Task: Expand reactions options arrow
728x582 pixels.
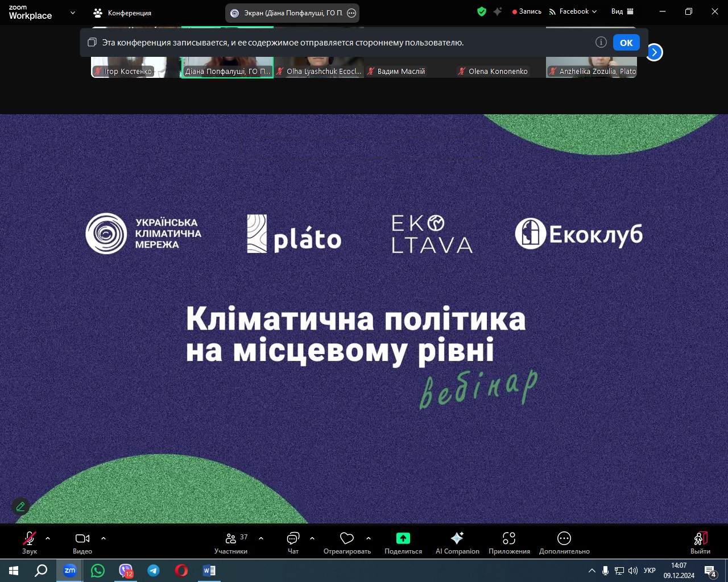Action: tap(369, 538)
